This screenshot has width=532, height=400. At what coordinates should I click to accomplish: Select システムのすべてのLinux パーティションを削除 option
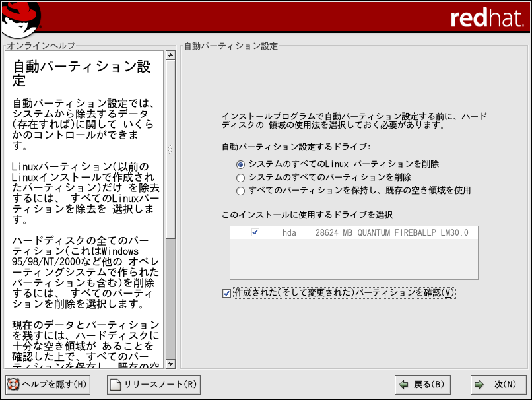point(240,164)
